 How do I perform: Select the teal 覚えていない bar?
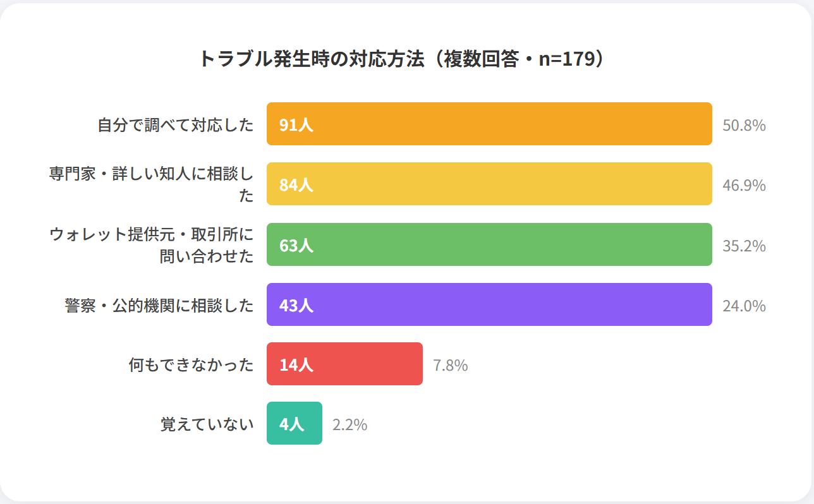pyautogui.click(x=295, y=424)
